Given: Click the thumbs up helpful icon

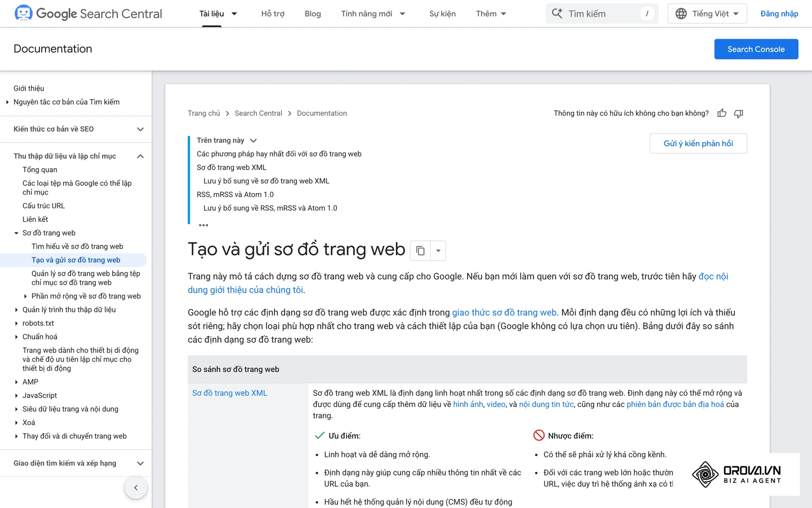Looking at the screenshot, I should click(722, 113).
